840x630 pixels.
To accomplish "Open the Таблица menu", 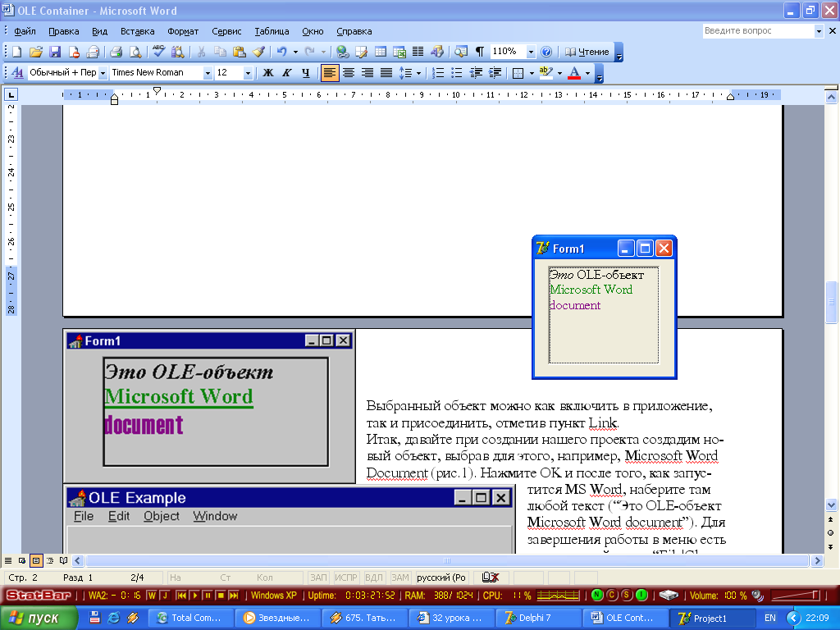I will [272, 32].
